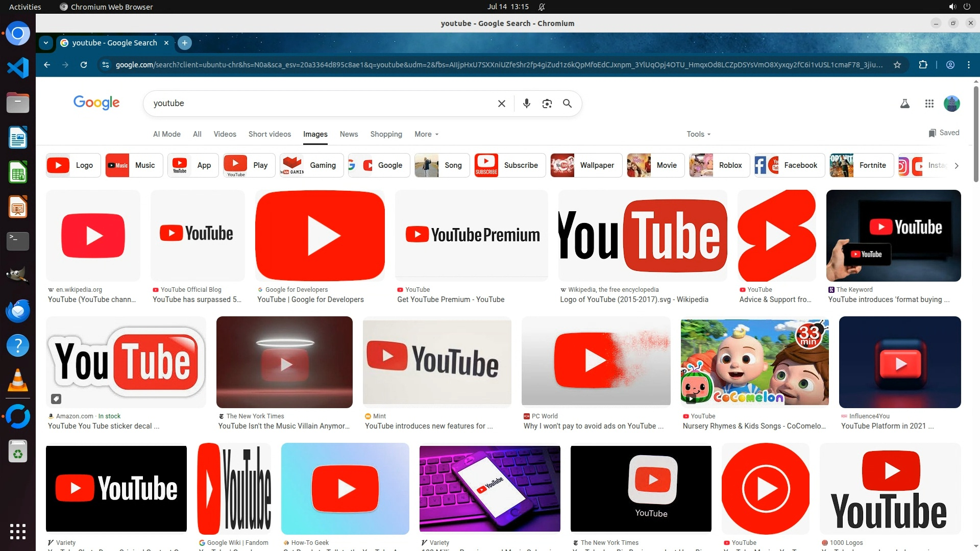The image size is (980, 551).
Task: Open the Saved images link
Action: pyautogui.click(x=944, y=133)
